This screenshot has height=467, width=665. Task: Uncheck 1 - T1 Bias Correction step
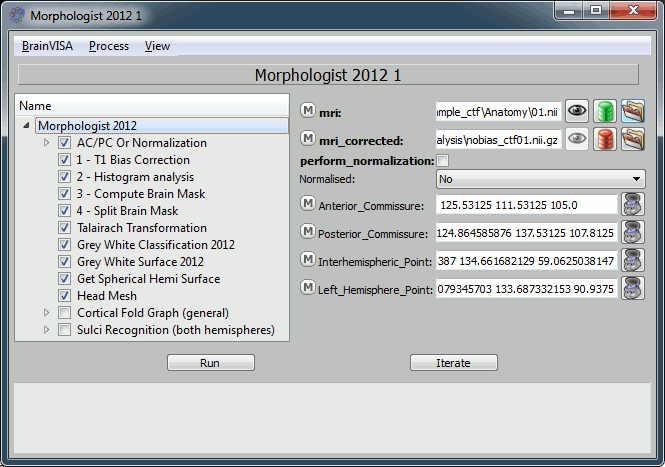(x=64, y=159)
